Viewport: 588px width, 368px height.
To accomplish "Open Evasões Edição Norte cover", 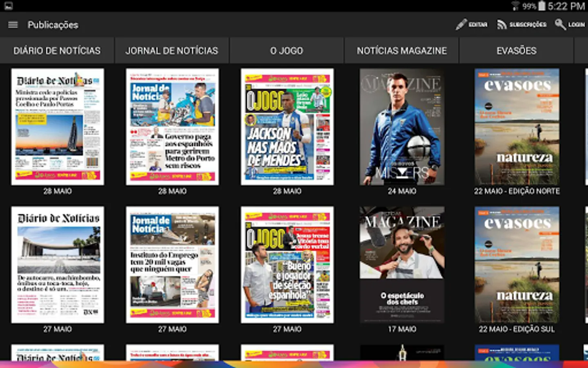I will coord(517,127).
